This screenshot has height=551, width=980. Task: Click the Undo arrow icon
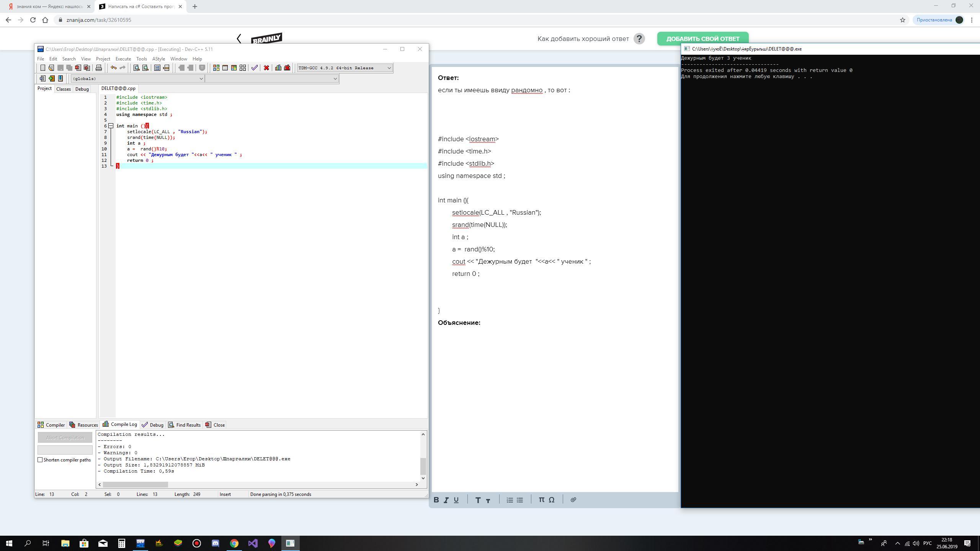pyautogui.click(x=114, y=68)
